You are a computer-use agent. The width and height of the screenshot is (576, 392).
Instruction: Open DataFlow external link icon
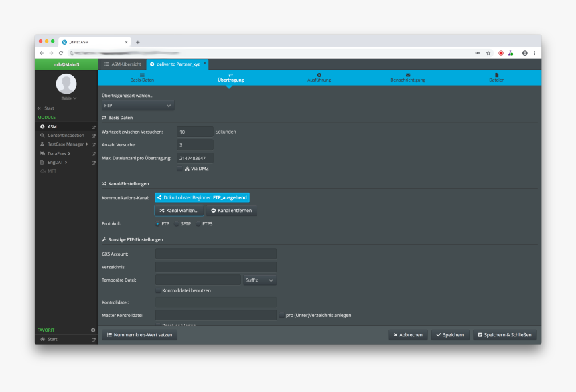click(93, 154)
